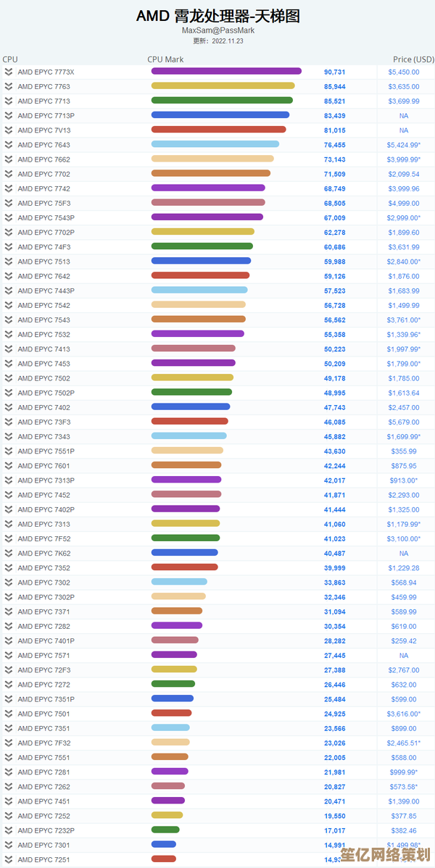
Task: Open the AMD EPYC 7702 CPU link
Action: point(43,174)
